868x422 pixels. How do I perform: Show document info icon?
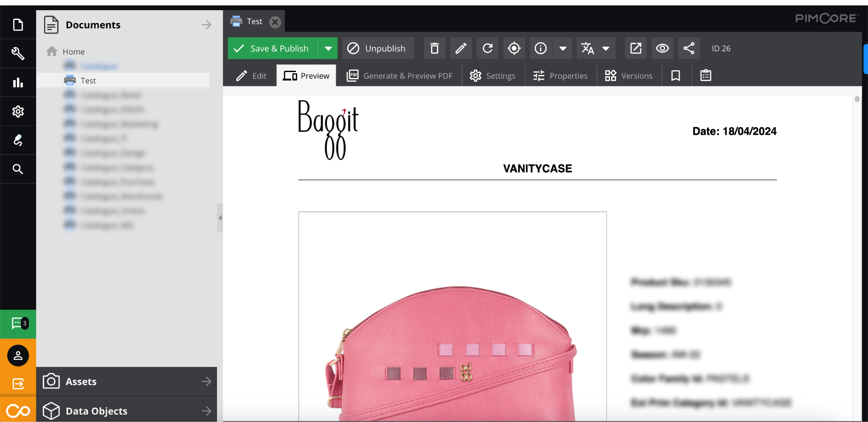tap(541, 48)
